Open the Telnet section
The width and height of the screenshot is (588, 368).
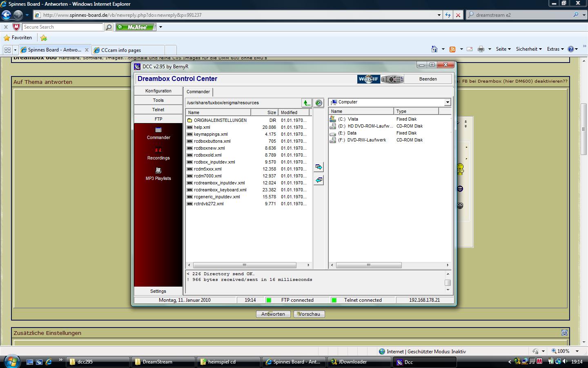[158, 110]
